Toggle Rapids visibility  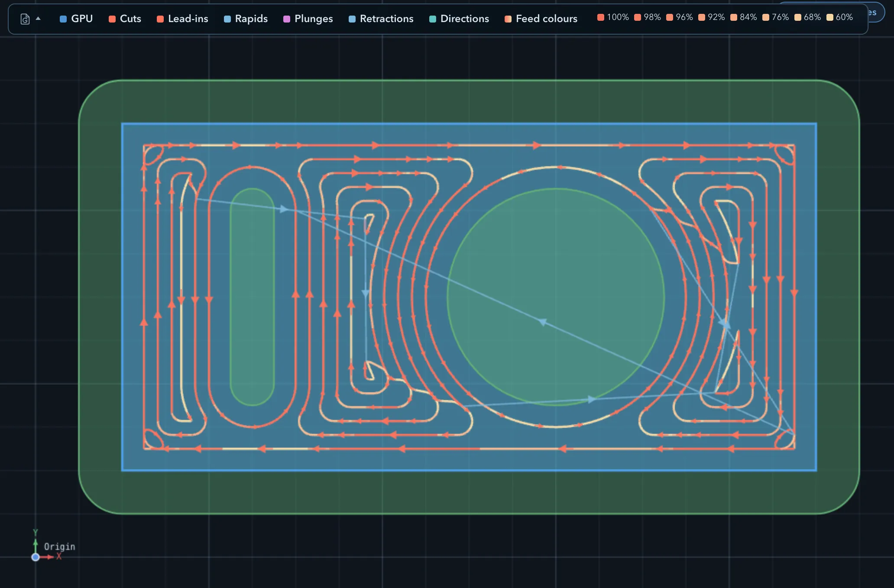[246, 19]
